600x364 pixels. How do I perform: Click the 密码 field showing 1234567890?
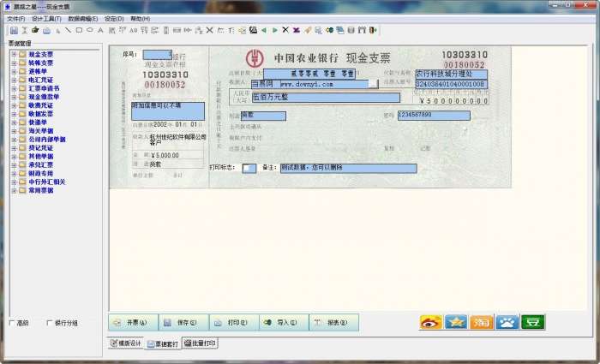[434, 116]
